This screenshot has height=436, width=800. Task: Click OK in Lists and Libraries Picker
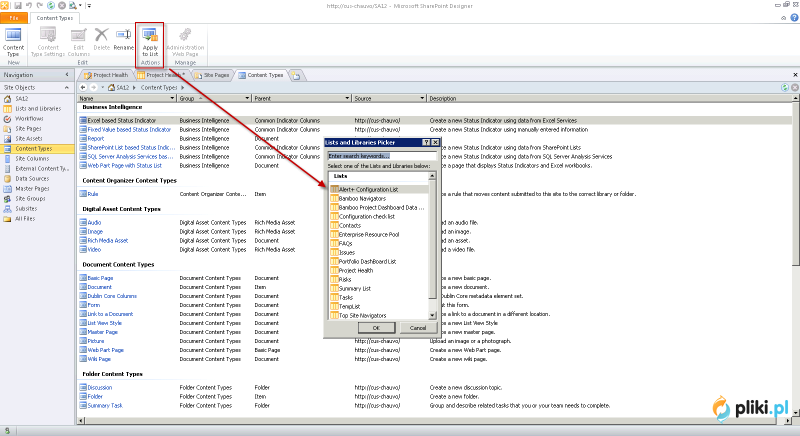(377, 328)
